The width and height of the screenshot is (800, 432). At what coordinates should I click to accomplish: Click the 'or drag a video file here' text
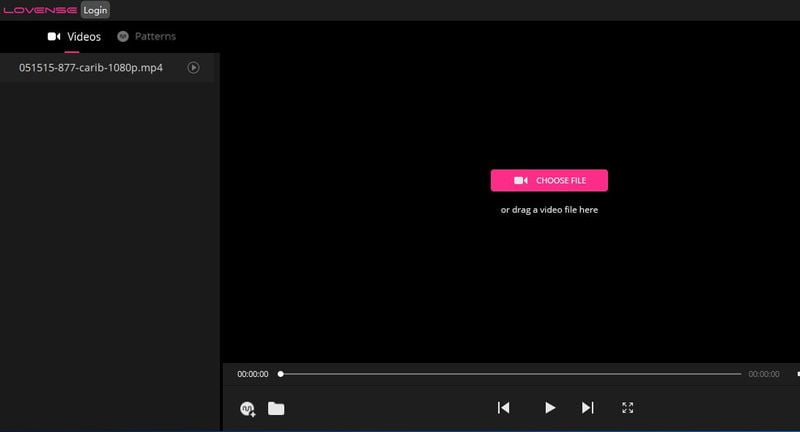549,210
